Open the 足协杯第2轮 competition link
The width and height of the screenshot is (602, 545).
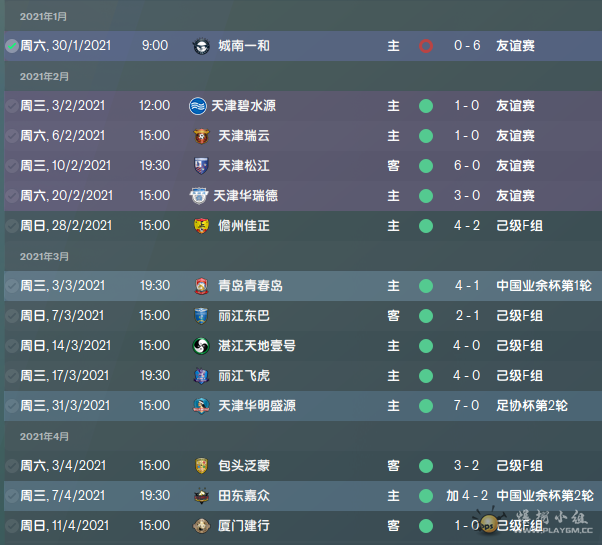[531, 406]
